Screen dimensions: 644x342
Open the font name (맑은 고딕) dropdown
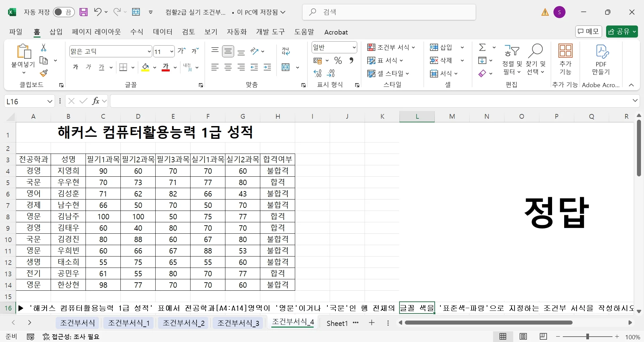pos(149,51)
